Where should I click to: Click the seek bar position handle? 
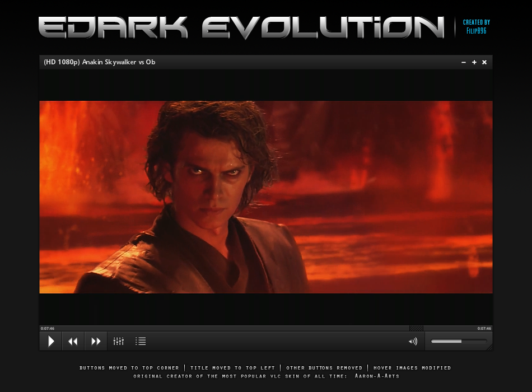pos(416,328)
